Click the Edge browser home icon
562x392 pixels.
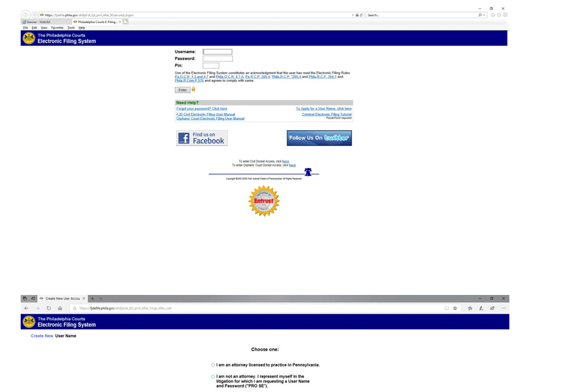pyautogui.click(x=60, y=308)
